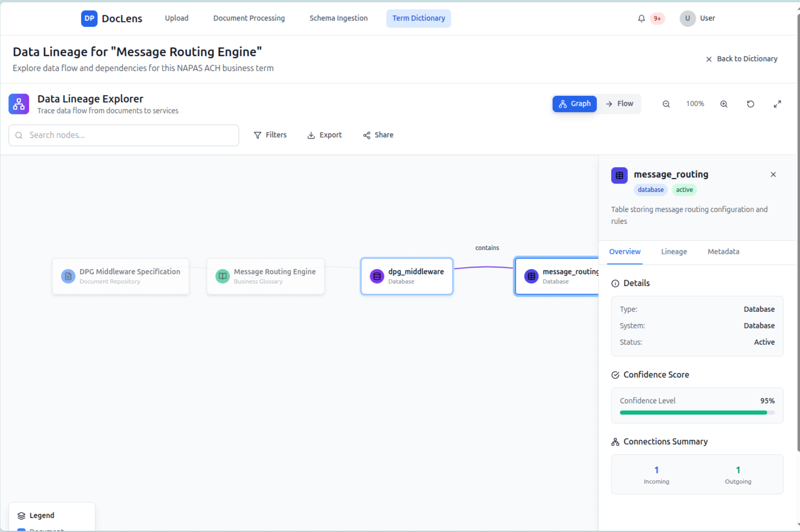The image size is (800, 532).
Task: Click the Message Routing Engine glossary node
Action: 266,276
